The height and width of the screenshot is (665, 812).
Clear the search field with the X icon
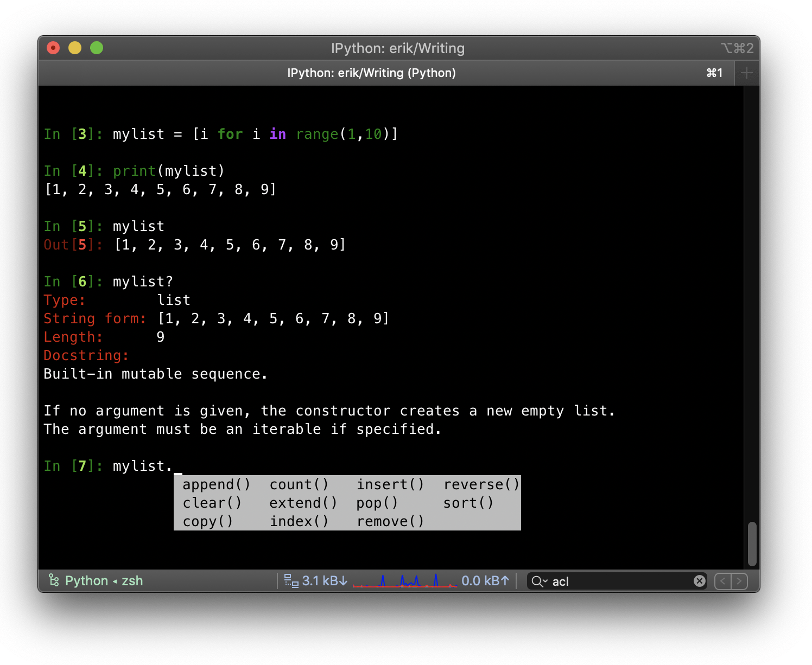[x=700, y=581]
